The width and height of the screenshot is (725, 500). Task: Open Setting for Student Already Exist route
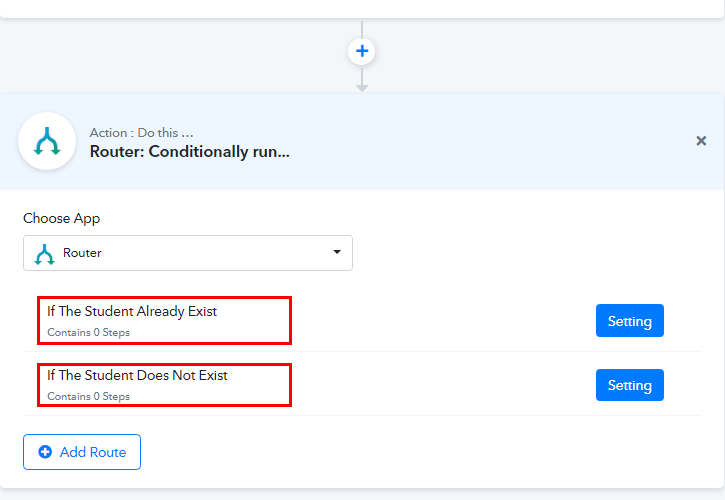pos(629,321)
